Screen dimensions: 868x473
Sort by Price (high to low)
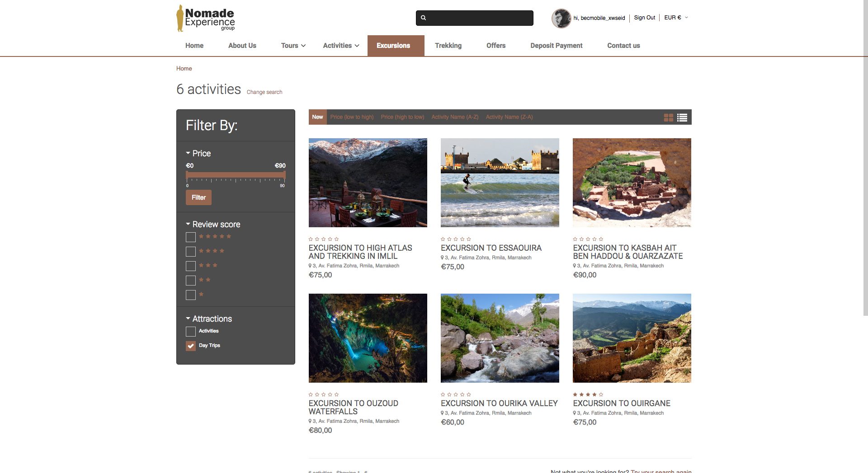(x=402, y=117)
